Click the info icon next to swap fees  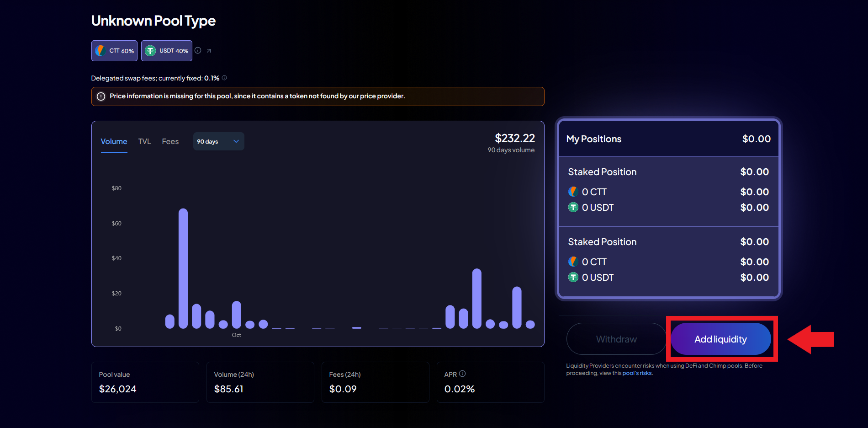(224, 78)
